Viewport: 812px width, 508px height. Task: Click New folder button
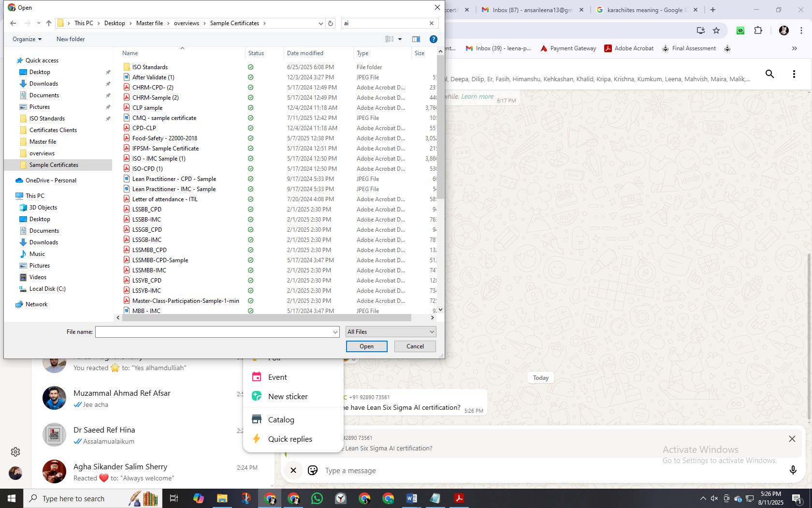(71, 39)
